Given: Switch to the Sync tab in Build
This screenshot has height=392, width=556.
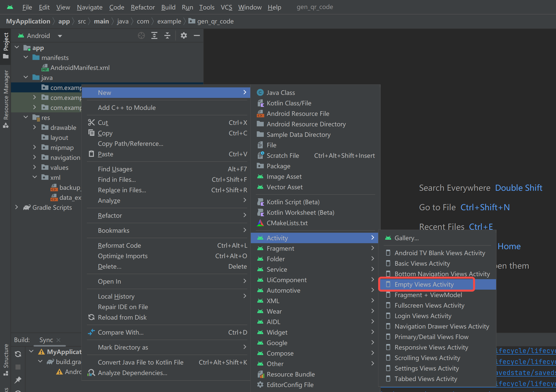Looking at the screenshot, I should tap(46, 340).
